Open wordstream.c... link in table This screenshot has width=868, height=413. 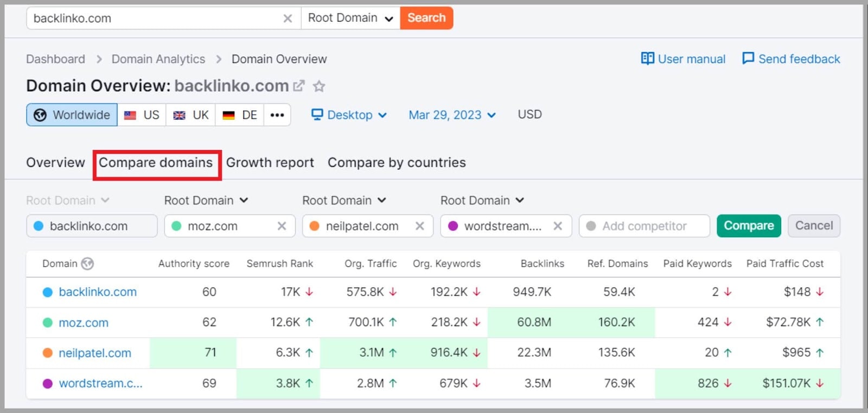(100, 383)
